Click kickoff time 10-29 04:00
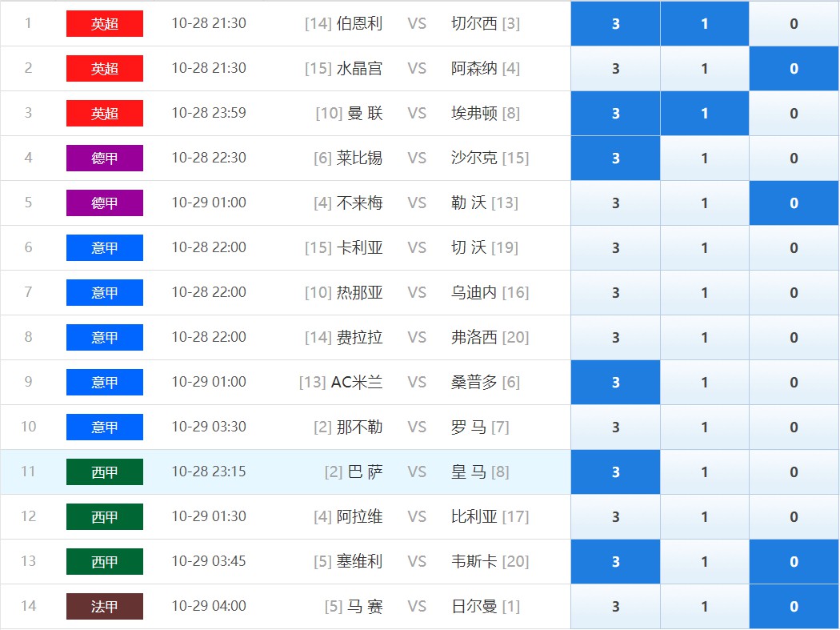Viewport: 840px width, 630px height. [209, 606]
